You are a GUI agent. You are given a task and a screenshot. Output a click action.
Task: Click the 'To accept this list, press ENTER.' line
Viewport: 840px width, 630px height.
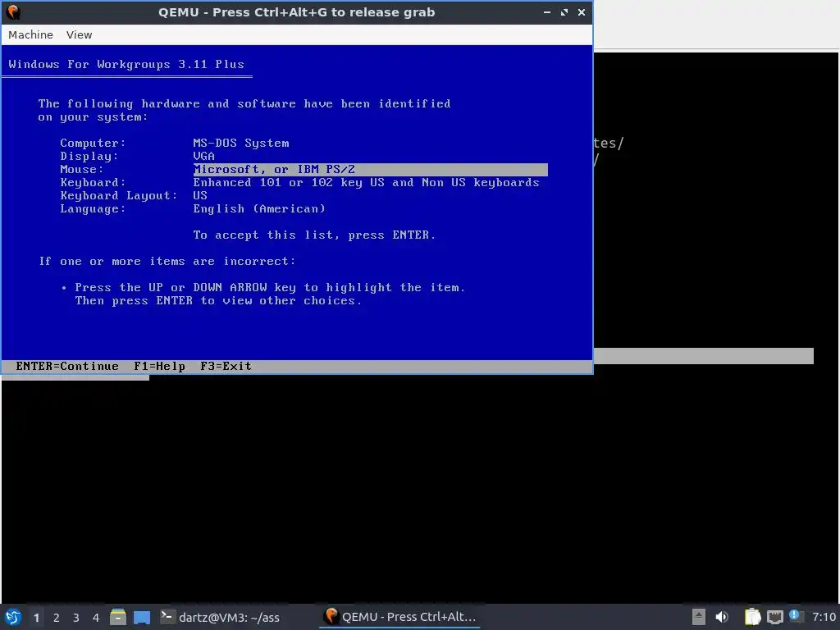[x=314, y=235]
